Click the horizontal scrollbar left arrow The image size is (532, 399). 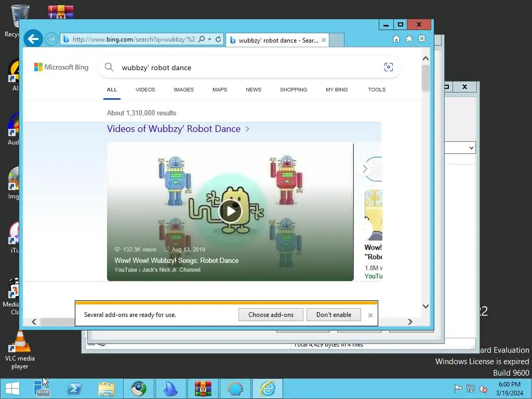point(34,322)
